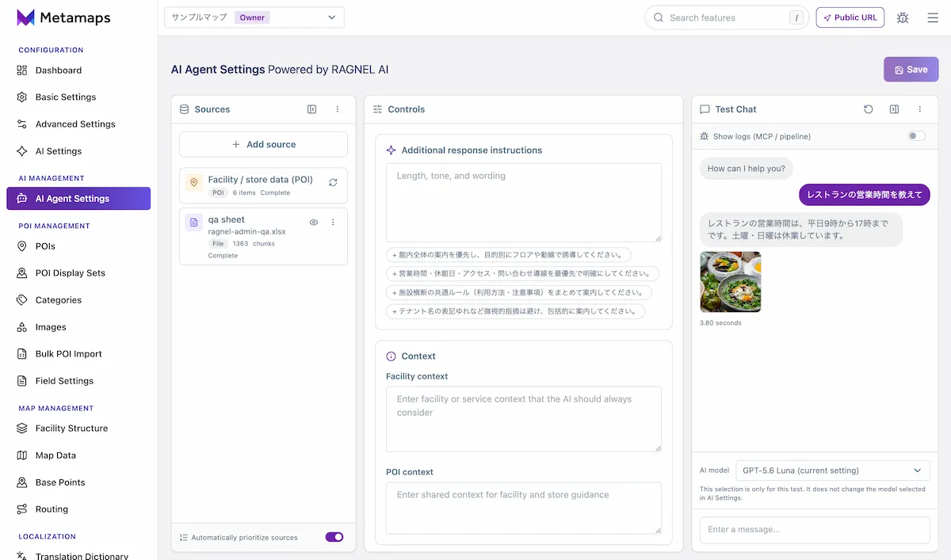This screenshot has height=560, width=951.
Task: Go to Bulk POI Import
Action: tap(78, 354)
